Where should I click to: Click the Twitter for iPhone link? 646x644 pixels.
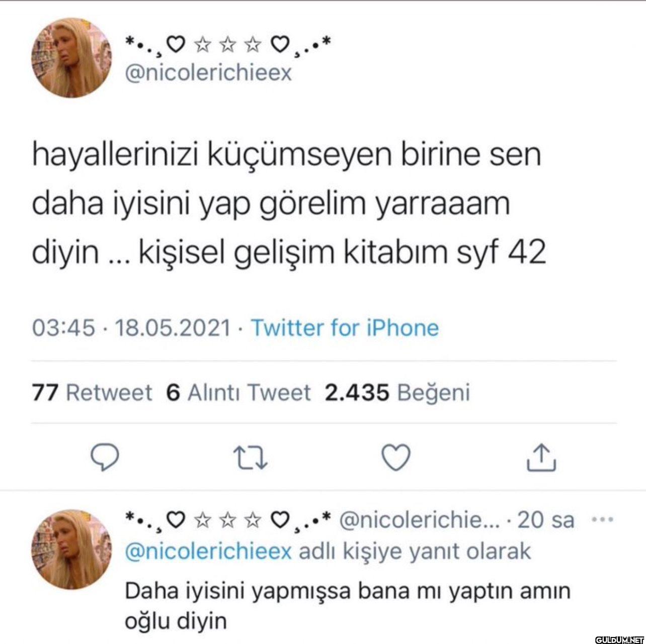[345, 328]
